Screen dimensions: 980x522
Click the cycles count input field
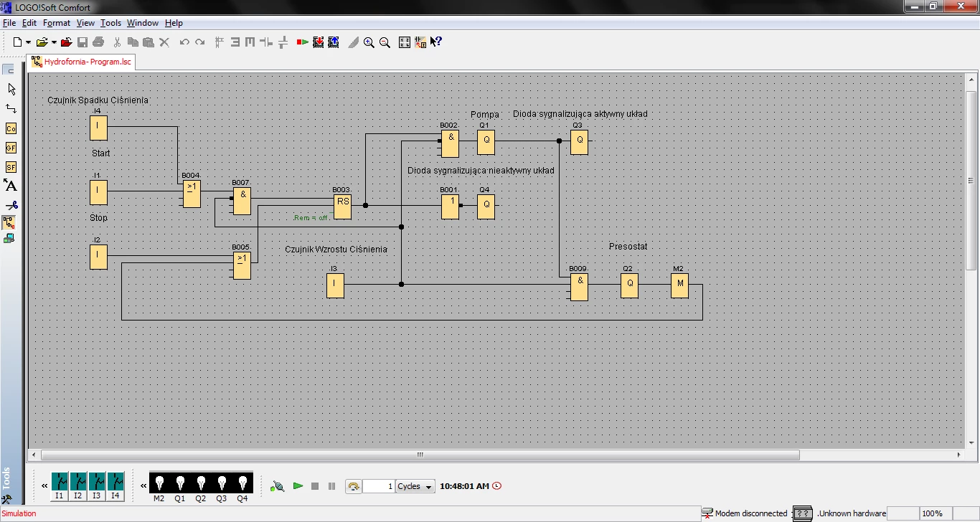pyautogui.click(x=379, y=486)
